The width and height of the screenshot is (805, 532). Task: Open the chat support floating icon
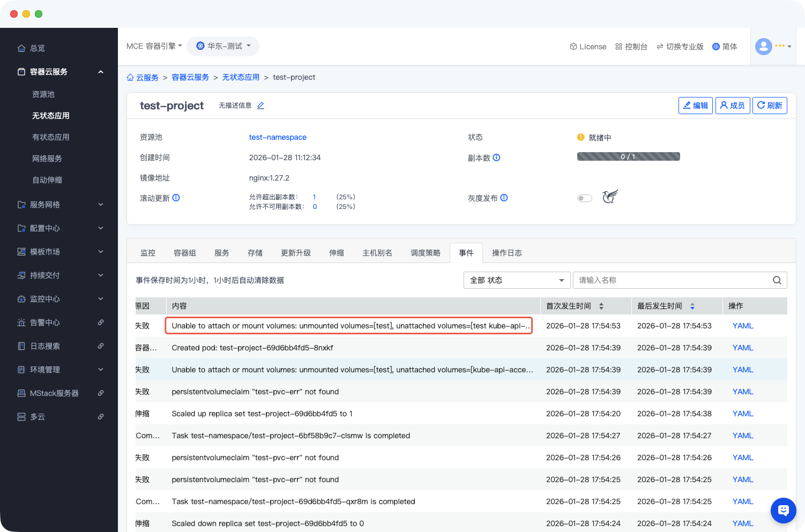click(x=783, y=510)
